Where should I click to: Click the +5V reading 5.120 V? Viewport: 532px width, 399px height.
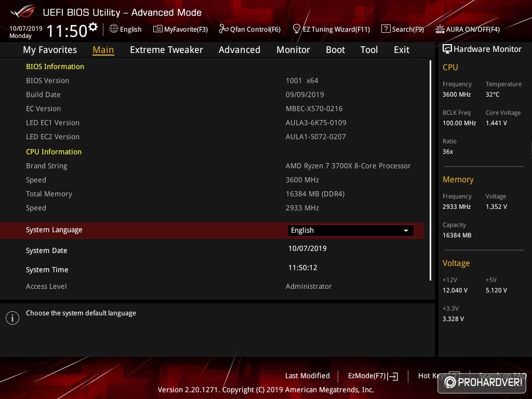point(496,290)
